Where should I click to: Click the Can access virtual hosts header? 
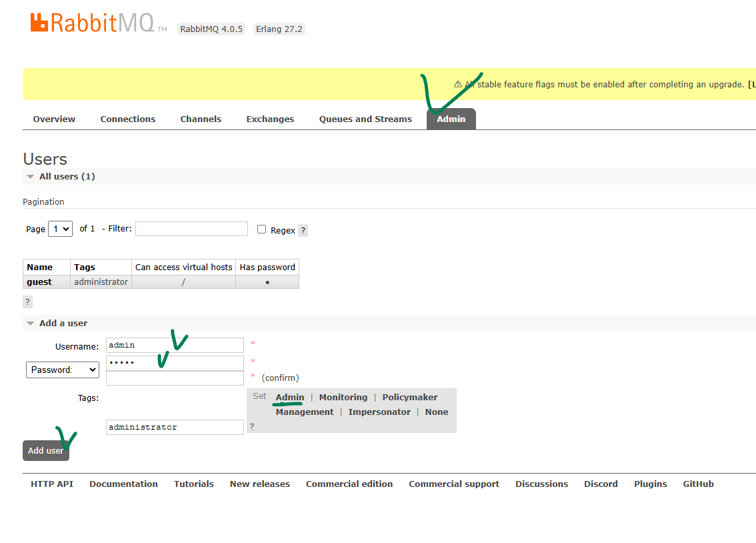click(x=184, y=267)
